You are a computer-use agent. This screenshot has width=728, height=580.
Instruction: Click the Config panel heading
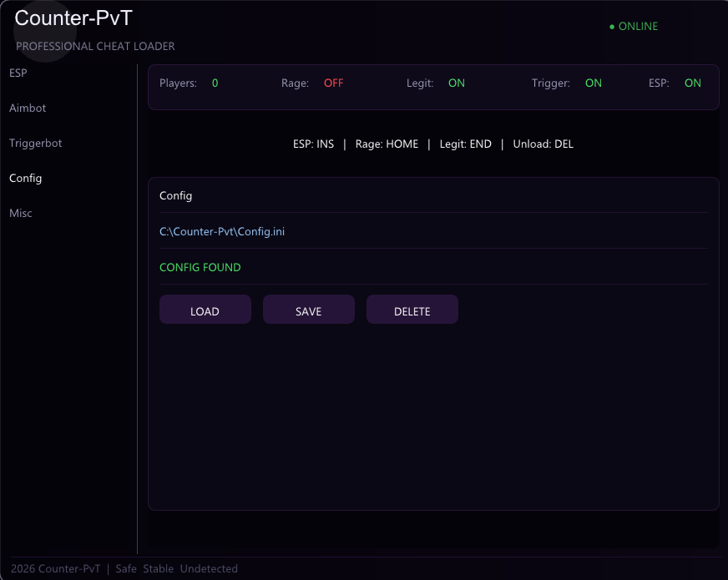click(175, 196)
